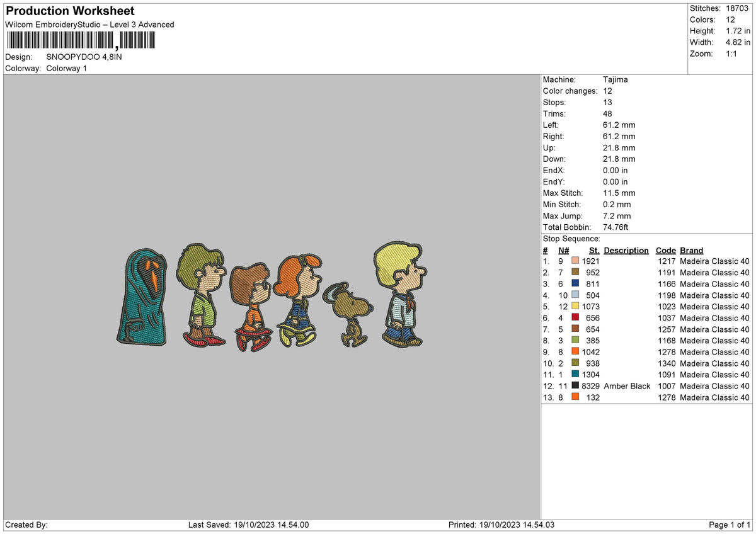Click the Width 4.82 in value
Image resolution: width=756 pixels, height=534 pixels.
pyautogui.click(x=739, y=42)
